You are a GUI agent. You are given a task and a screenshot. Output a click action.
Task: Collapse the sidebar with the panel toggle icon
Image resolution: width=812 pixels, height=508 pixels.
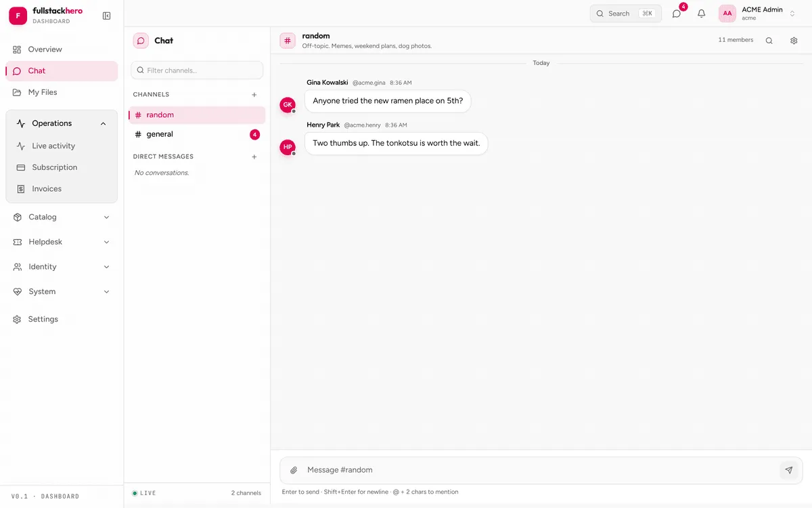tap(106, 16)
